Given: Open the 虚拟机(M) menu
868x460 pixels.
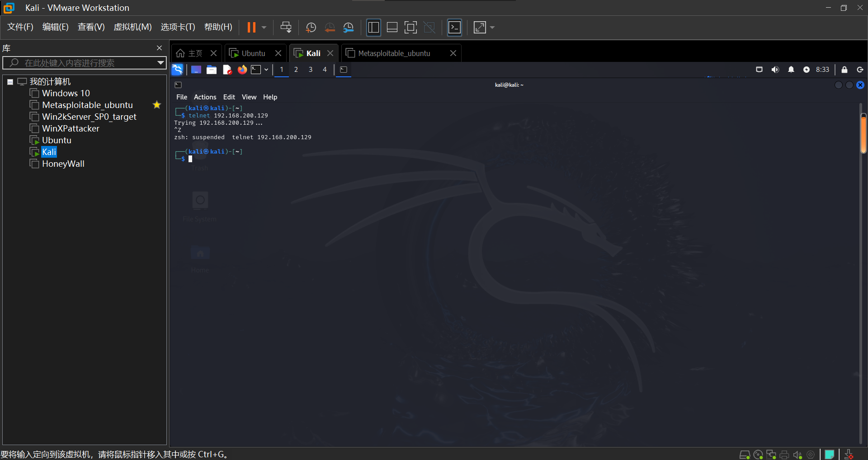Looking at the screenshot, I should (x=132, y=27).
